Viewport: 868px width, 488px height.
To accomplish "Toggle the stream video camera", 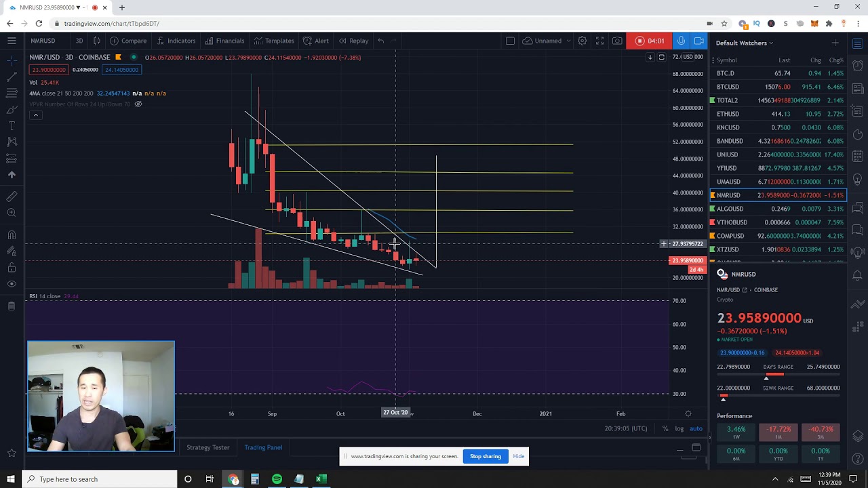I will coord(698,41).
